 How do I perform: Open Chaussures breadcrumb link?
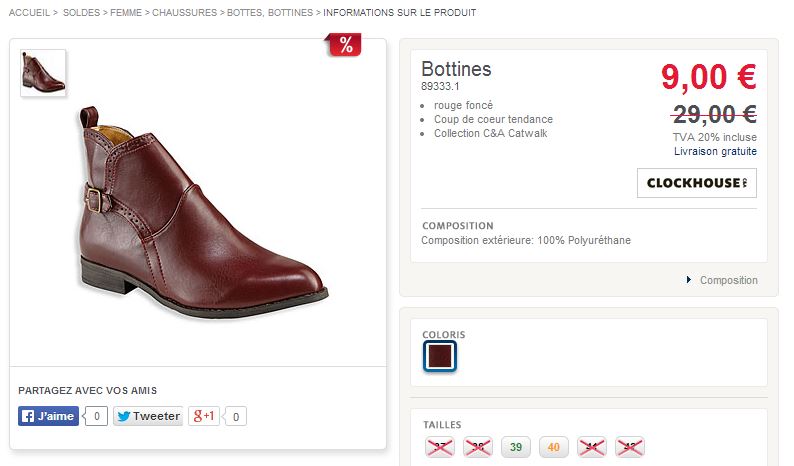point(185,13)
